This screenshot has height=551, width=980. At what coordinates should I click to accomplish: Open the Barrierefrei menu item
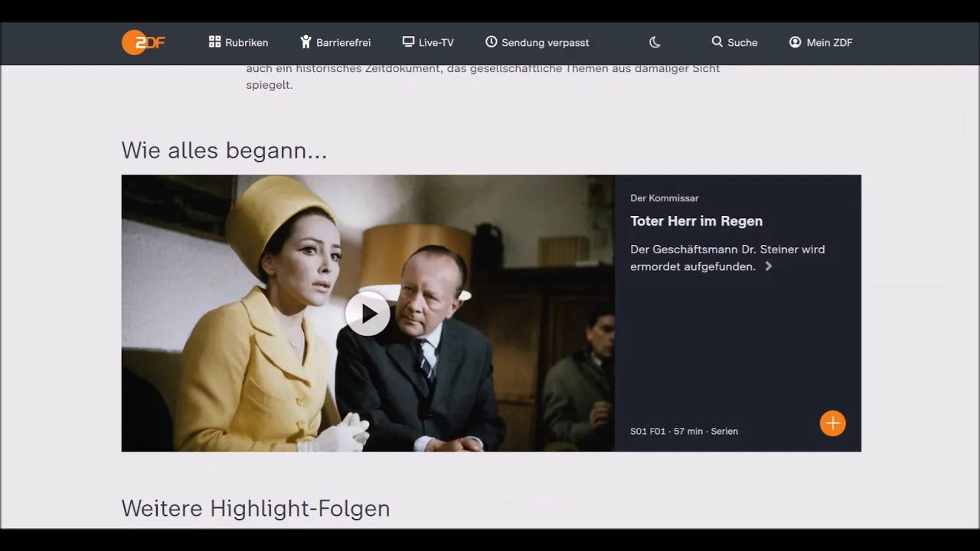coord(335,42)
